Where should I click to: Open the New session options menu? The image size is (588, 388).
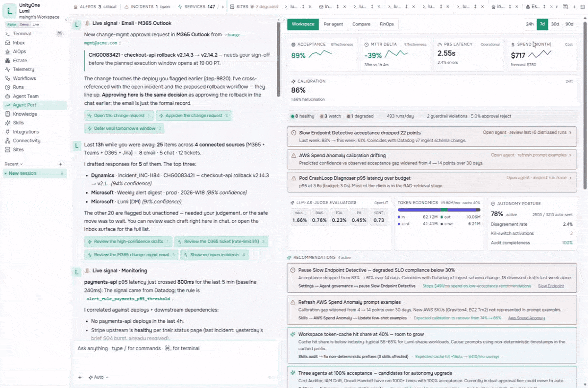click(62, 173)
